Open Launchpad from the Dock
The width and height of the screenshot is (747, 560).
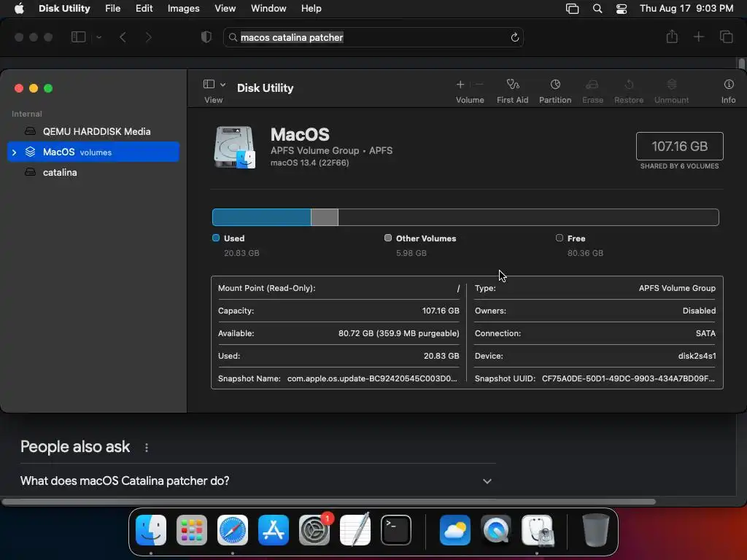[192, 530]
